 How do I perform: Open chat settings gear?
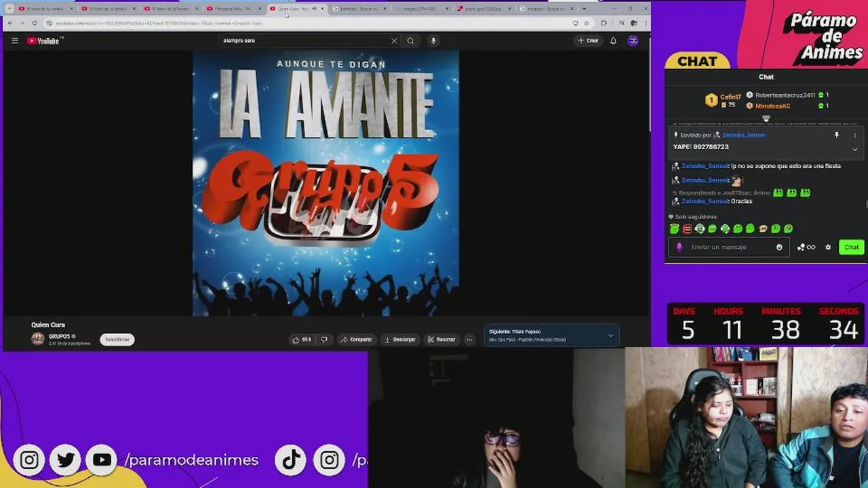[x=828, y=247]
